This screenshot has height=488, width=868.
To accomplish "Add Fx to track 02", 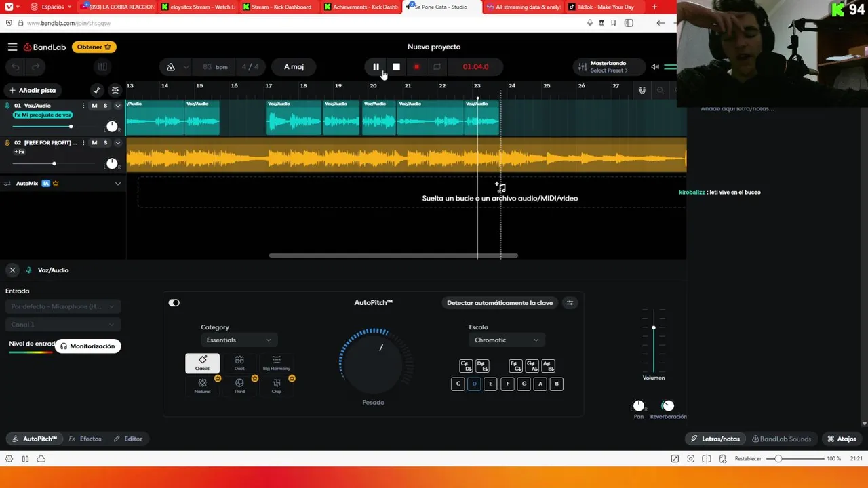I will (x=19, y=152).
